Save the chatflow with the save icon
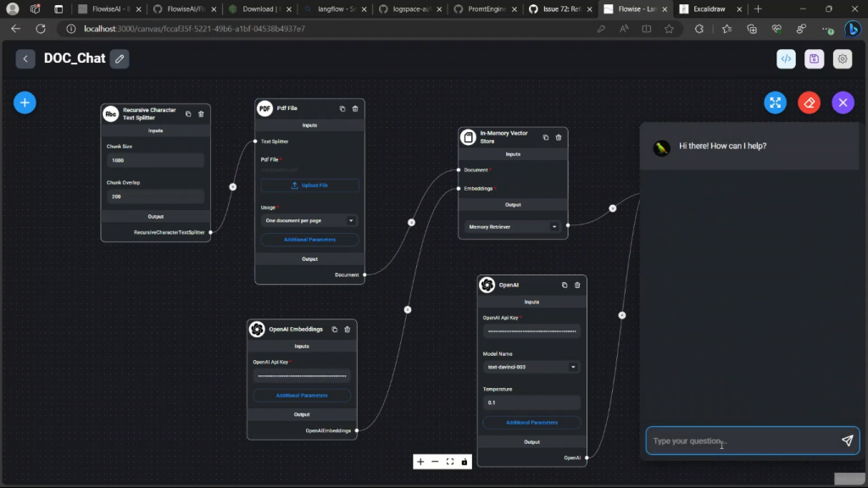The width and height of the screenshot is (868, 488). (814, 58)
